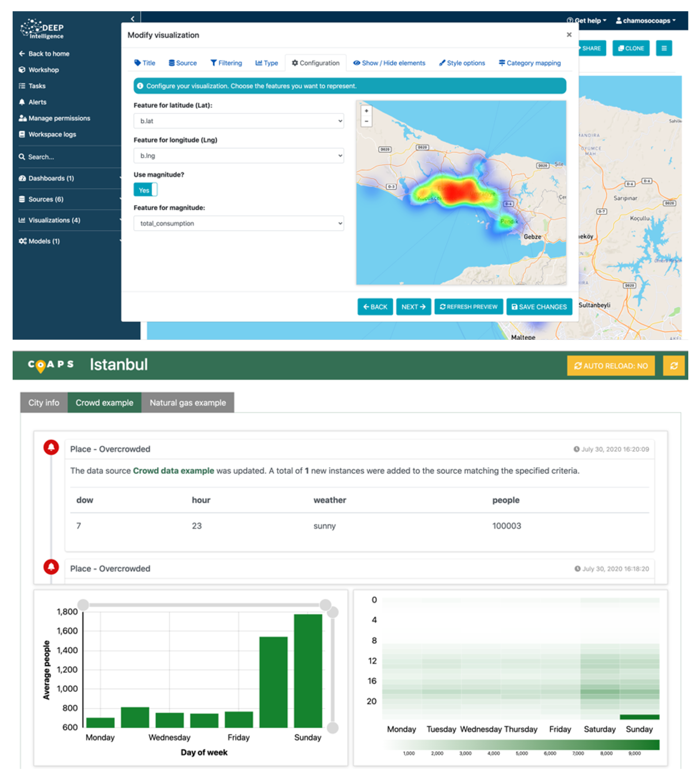Screen dimensions: 700x779
Task: Go to Workshop in the sidebar
Action: point(43,70)
